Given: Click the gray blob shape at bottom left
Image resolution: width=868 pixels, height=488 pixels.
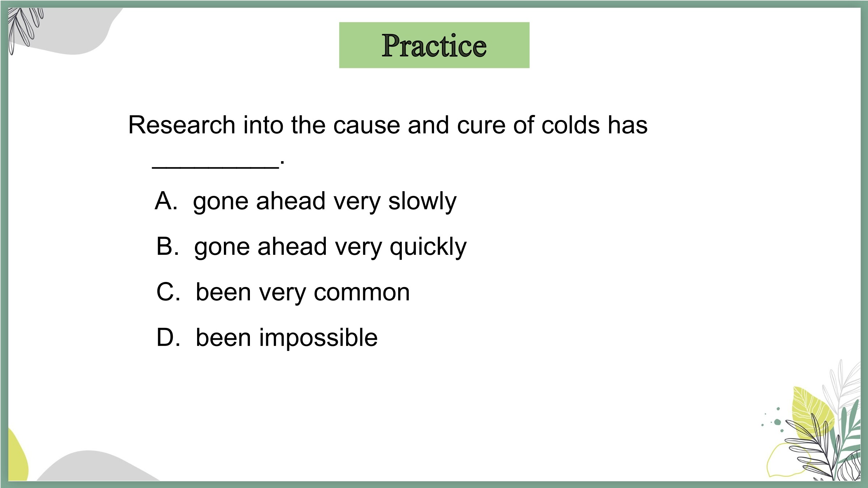Looking at the screenshot, I should pos(98,466).
